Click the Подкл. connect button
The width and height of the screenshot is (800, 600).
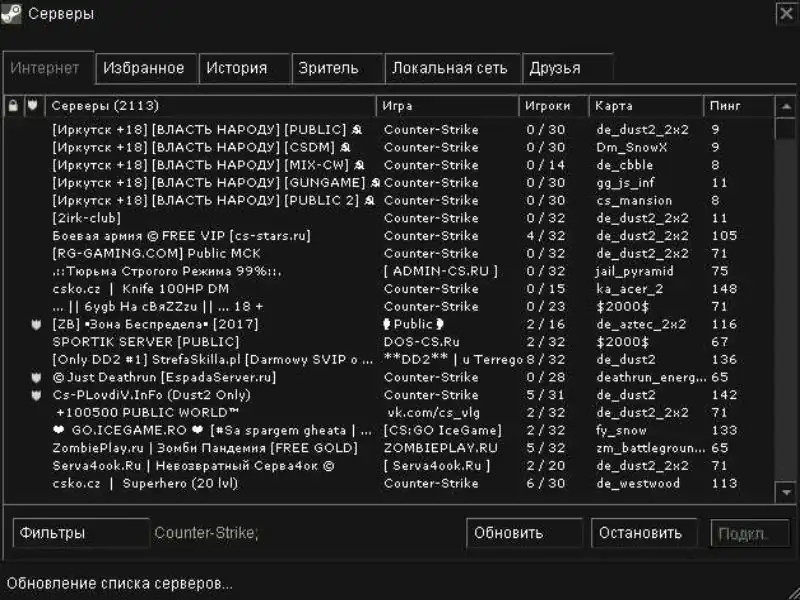click(x=750, y=533)
